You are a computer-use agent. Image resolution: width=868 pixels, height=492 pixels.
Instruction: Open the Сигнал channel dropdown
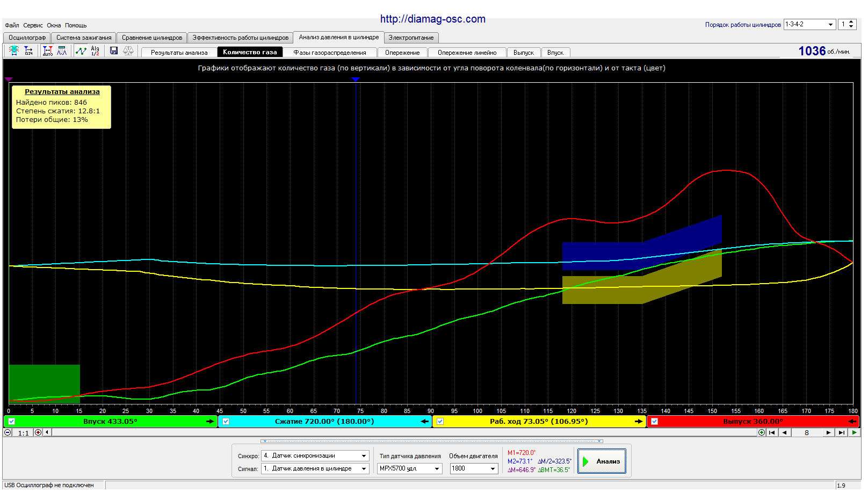click(315, 468)
